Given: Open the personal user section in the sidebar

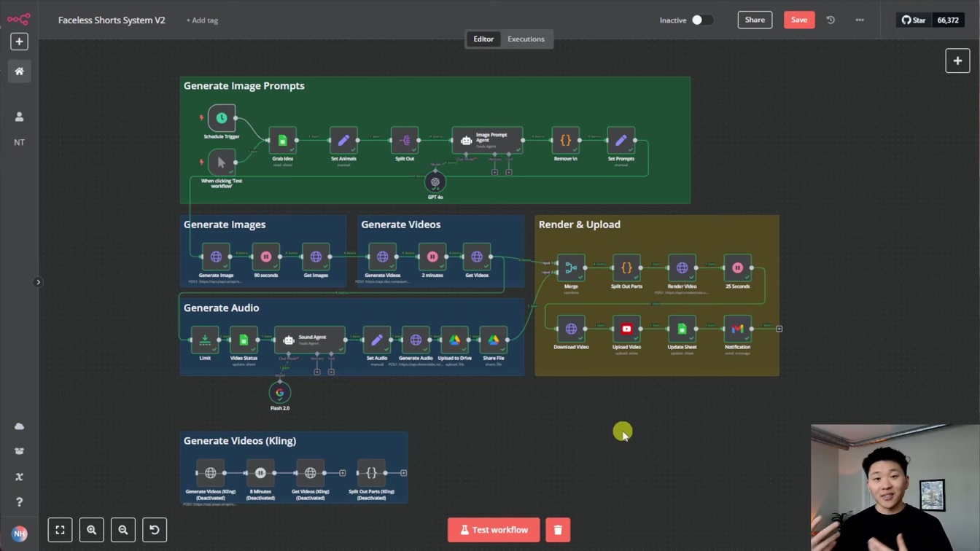Looking at the screenshot, I should [x=19, y=117].
